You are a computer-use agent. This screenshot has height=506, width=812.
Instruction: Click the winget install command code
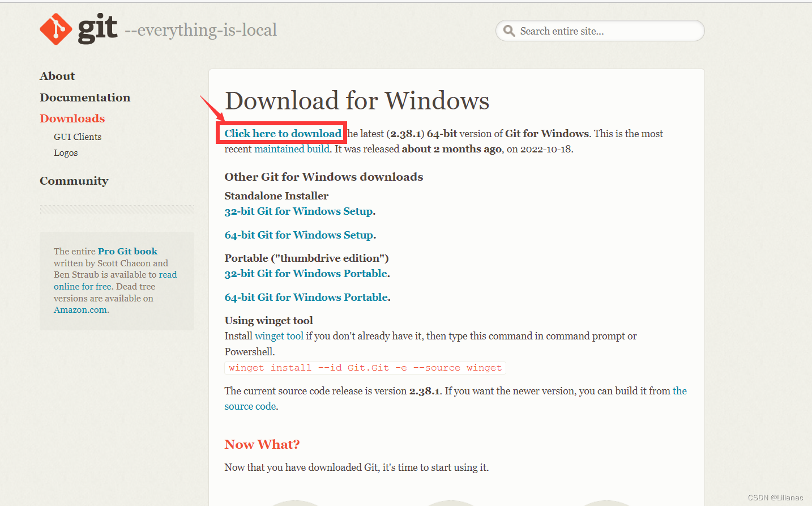(x=365, y=368)
